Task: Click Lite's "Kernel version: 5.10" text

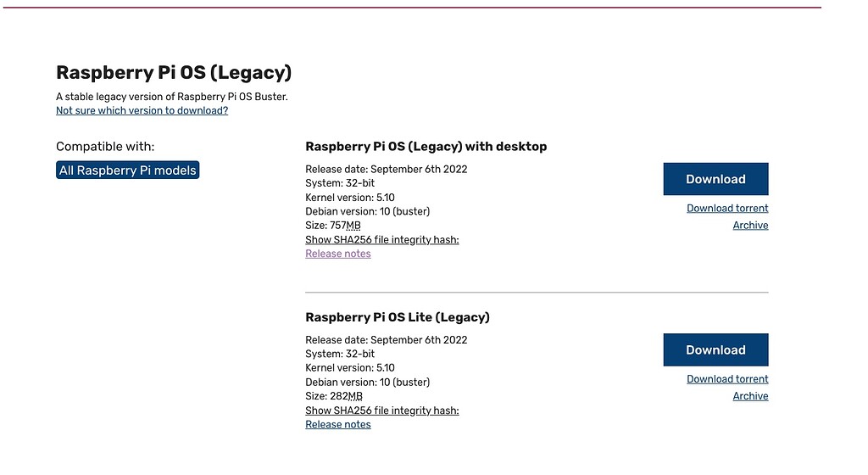Action: pyautogui.click(x=350, y=368)
